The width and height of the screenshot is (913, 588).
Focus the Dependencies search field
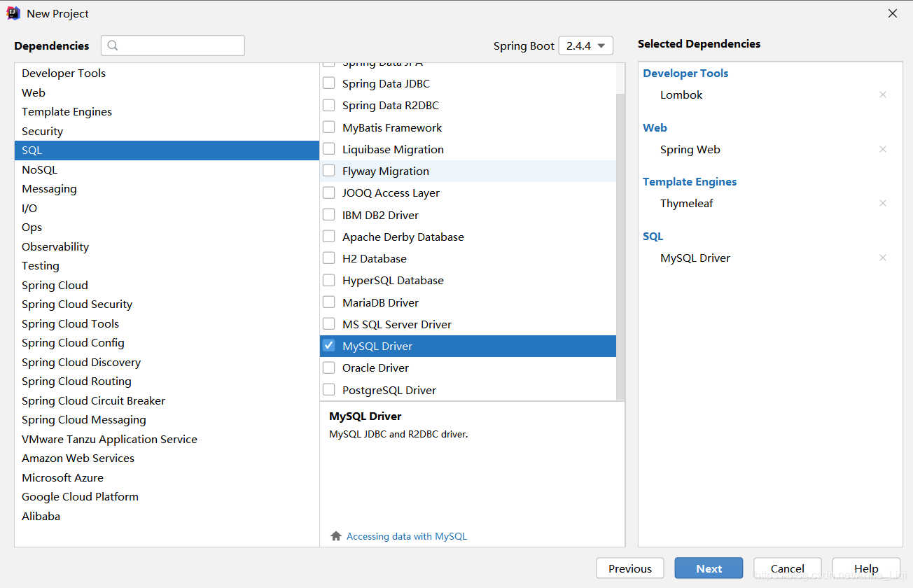point(173,45)
